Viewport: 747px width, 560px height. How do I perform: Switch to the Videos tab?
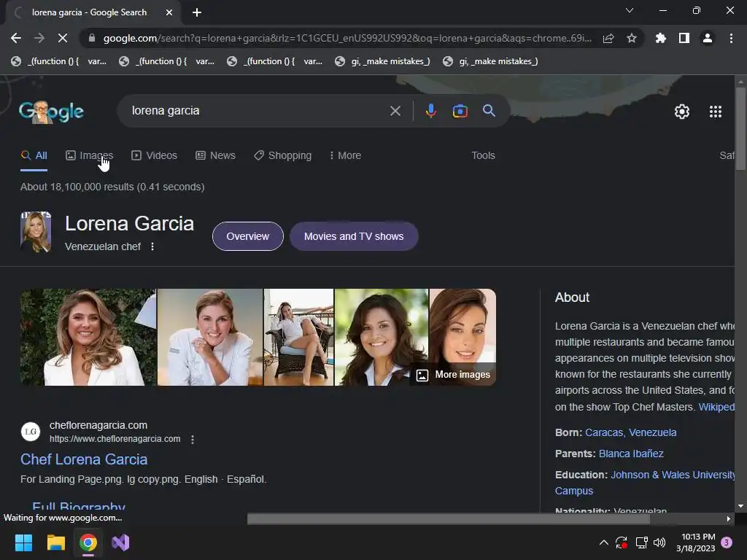click(155, 156)
